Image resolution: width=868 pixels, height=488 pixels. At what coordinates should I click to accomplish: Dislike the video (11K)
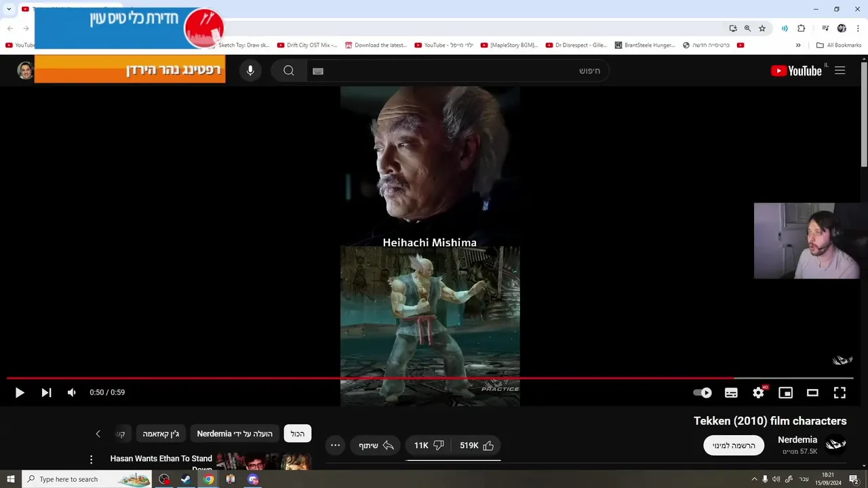click(x=429, y=445)
